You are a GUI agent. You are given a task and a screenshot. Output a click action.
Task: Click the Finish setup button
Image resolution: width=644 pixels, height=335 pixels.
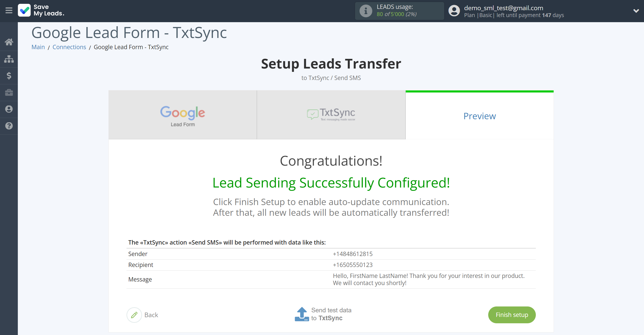tap(512, 315)
